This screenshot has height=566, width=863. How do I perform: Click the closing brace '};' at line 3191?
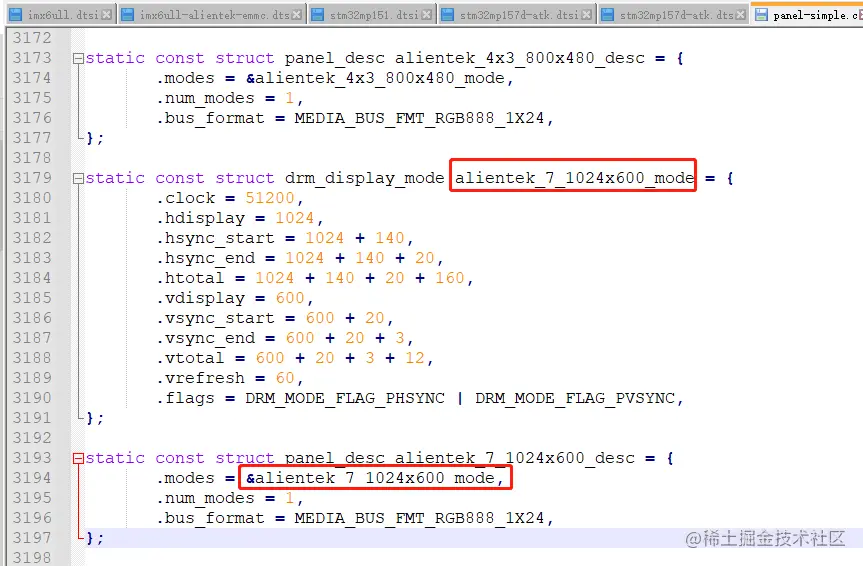95,418
